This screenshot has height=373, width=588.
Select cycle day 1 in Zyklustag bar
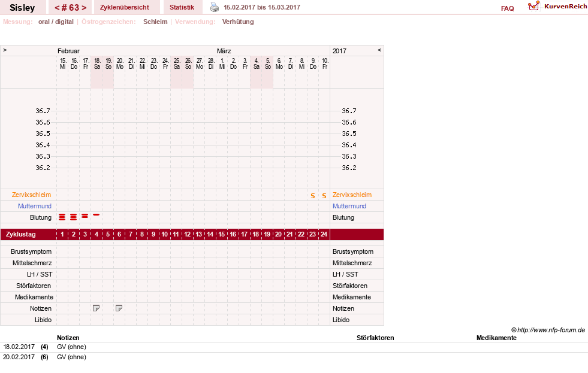click(62, 235)
